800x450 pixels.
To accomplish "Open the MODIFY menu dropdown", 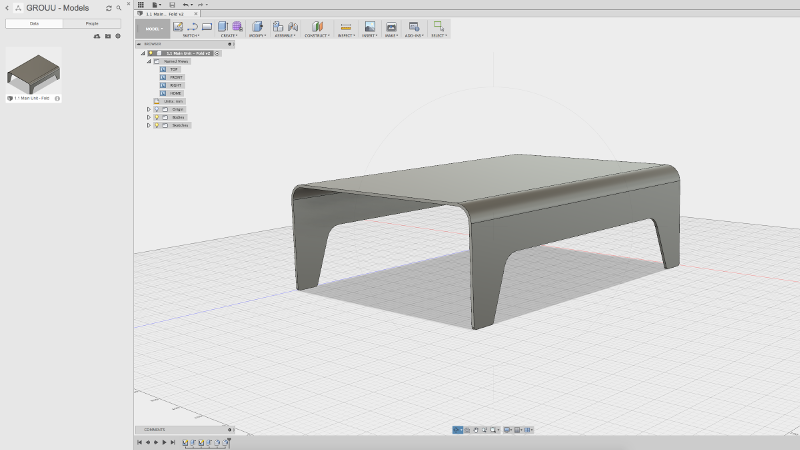I will pos(257,36).
